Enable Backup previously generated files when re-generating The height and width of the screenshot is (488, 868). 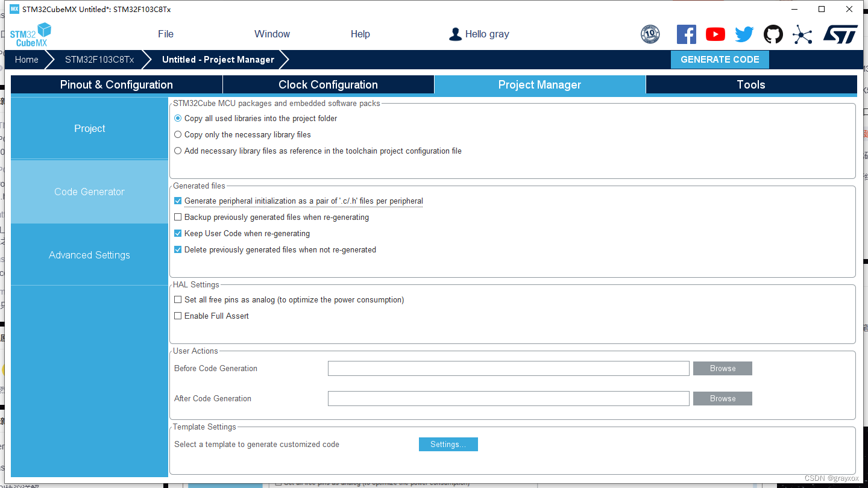pyautogui.click(x=178, y=217)
